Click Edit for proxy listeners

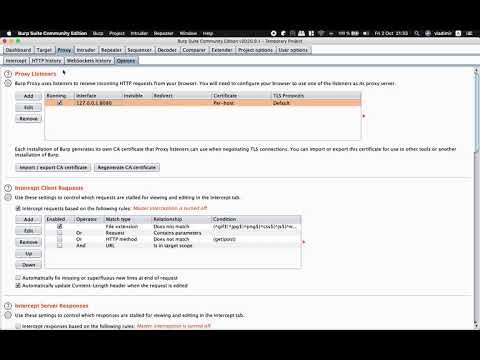pyautogui.click(x=29, y=107)
